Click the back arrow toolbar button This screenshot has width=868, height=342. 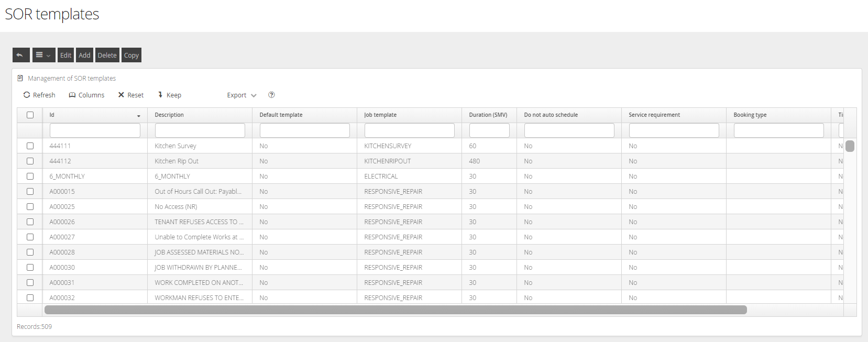pyautogui.click(x=21, y=55)
